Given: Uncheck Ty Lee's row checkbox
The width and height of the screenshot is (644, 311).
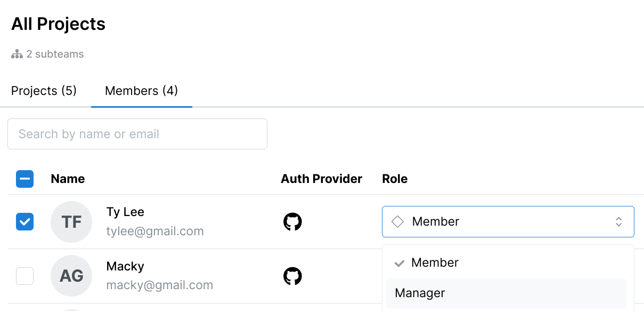Looking at the screenshot, I should coord(25,221).
